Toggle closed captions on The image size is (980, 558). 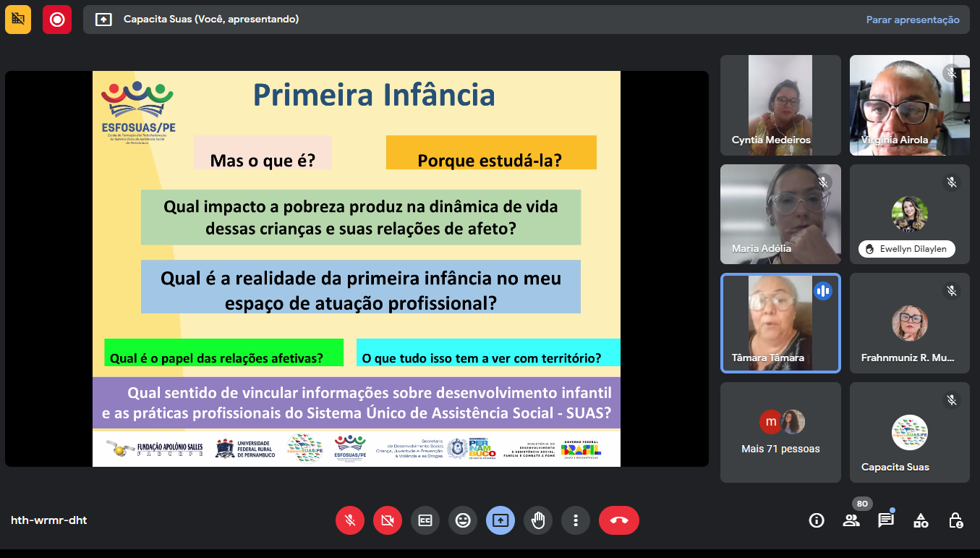[x=425, y=520]
